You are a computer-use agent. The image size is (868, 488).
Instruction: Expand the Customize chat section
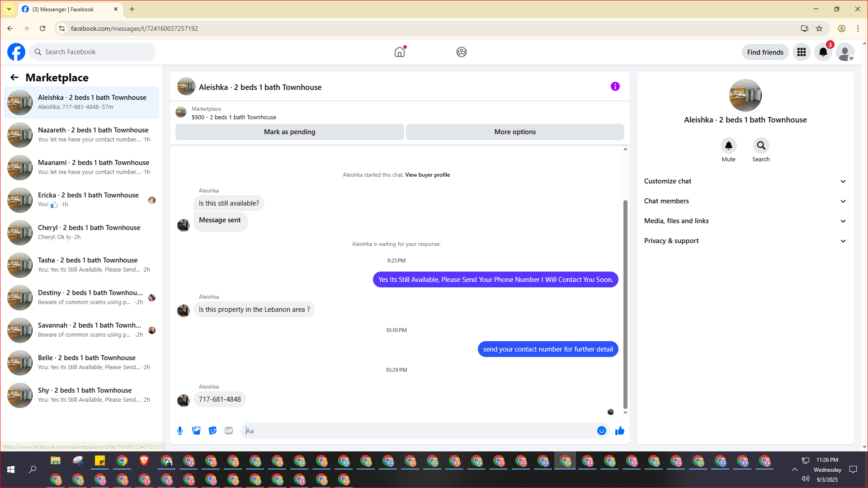[745, 181]
